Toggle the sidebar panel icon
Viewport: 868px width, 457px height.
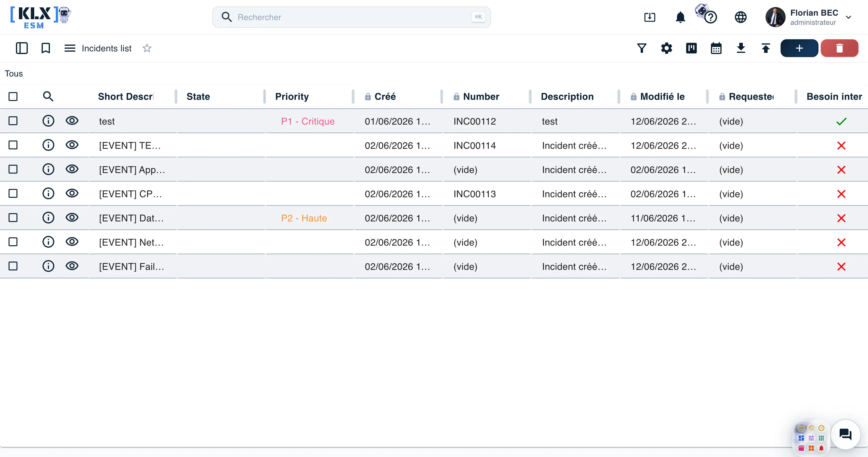point(22,48)
